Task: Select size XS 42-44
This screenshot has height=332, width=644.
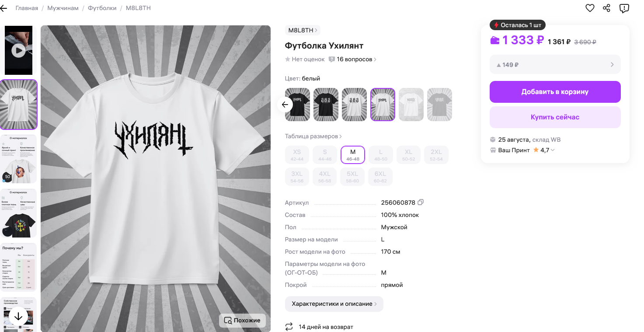Action: point(297,154)
